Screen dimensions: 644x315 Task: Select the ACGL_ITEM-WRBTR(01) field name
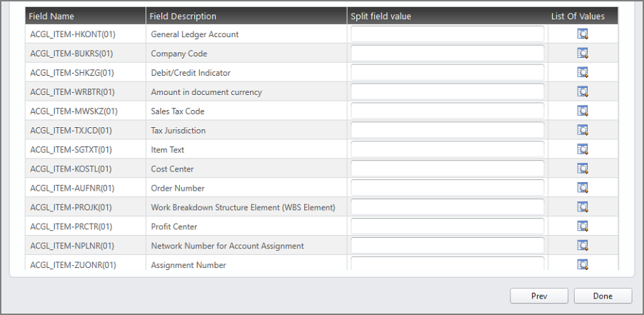pyautogui.click(x=72, y=92)
